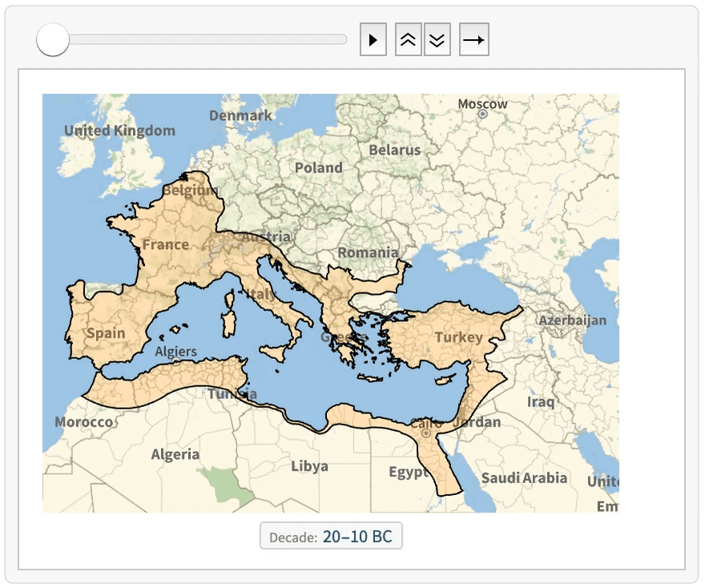705x588 pixels.
Task: Select the Algeria label on the map
Action: pyautogui.click(x=175, y=454)
